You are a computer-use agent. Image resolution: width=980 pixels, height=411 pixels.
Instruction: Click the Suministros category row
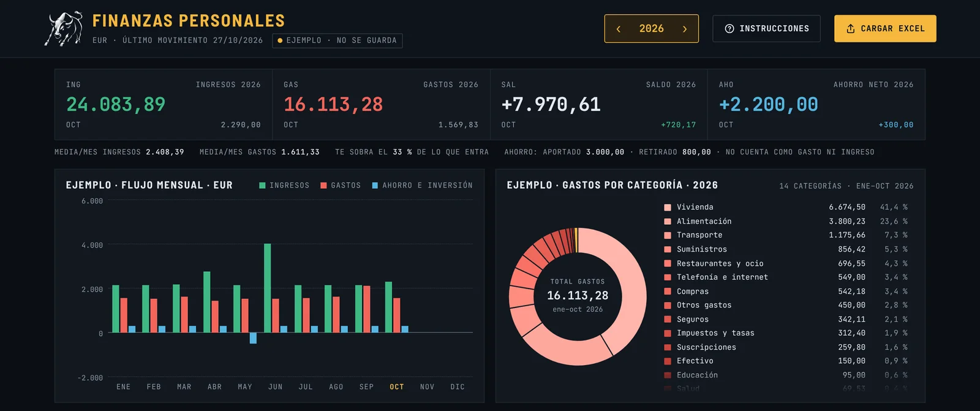pos(786,249)
